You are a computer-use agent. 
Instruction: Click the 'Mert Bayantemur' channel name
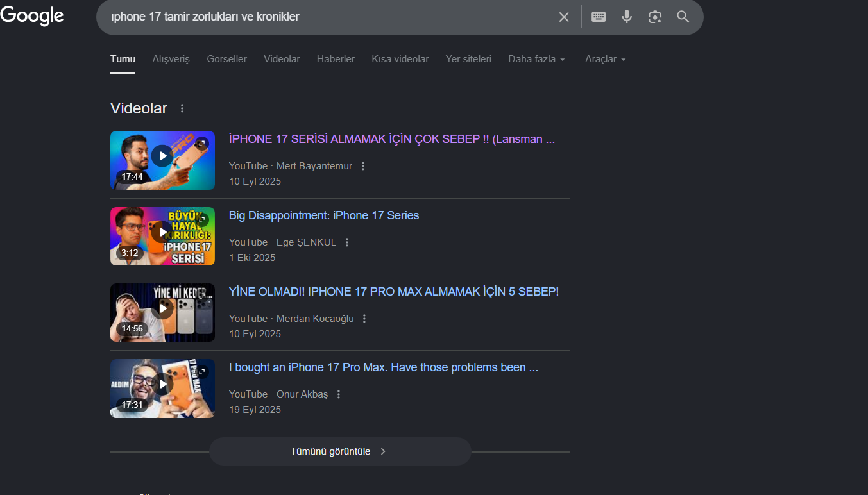pyautogui.click(x=314, y=166)
